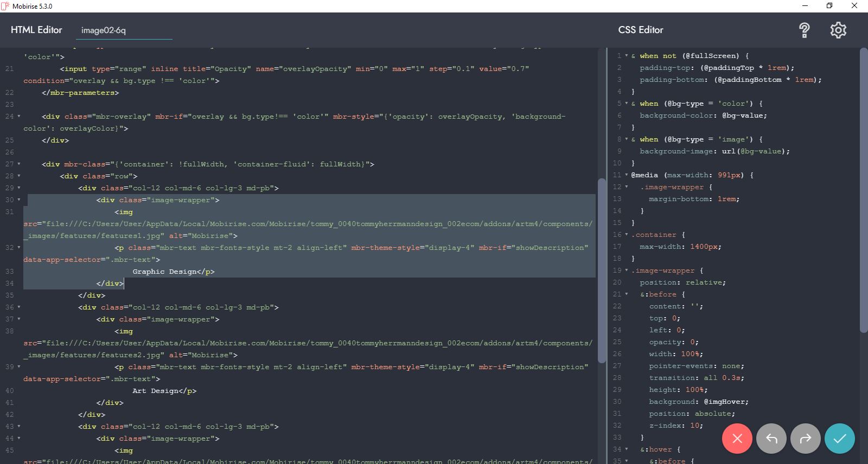Select the CSS Editor heading
This screenshot has width=868, height=464.
point(640,30)
